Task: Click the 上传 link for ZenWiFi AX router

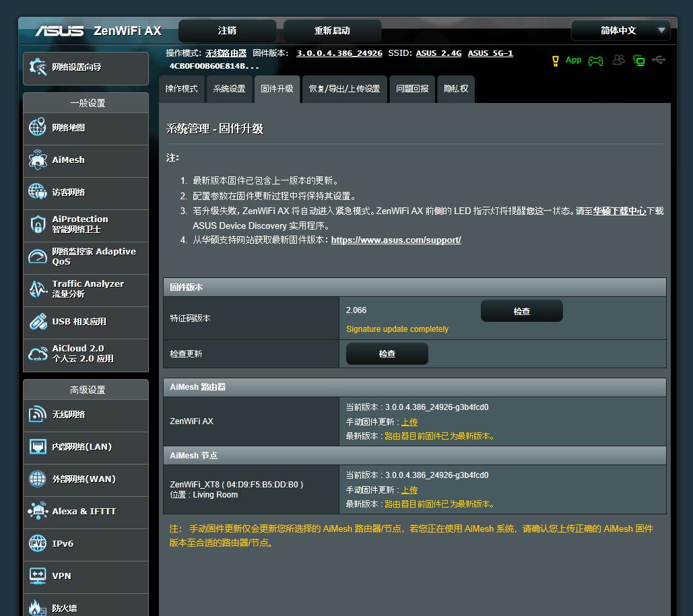Action: pos(409,422)
